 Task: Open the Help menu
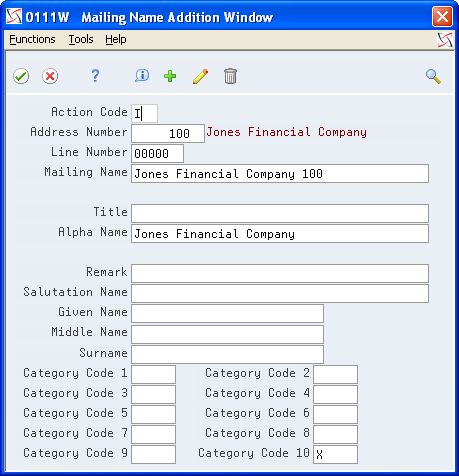tap(116, 39)
